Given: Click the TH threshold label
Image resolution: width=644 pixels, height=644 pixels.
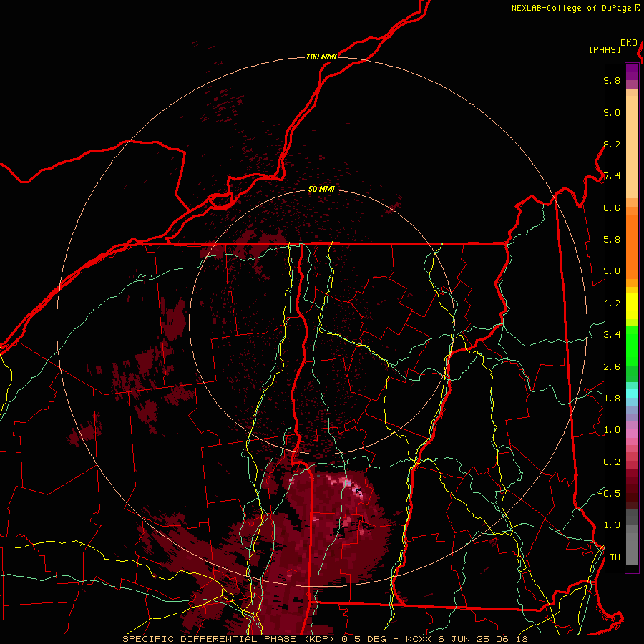Looking at the screenshot, I should (615, 557).
